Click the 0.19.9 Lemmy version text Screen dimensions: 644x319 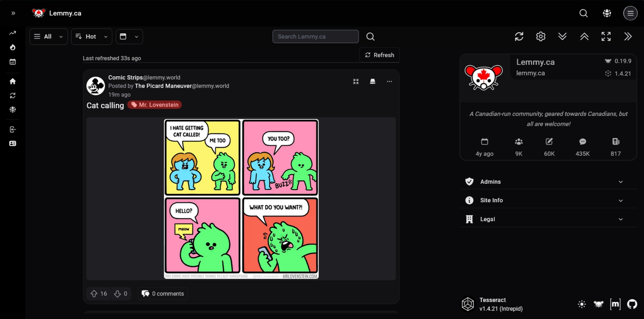point(623,61)
